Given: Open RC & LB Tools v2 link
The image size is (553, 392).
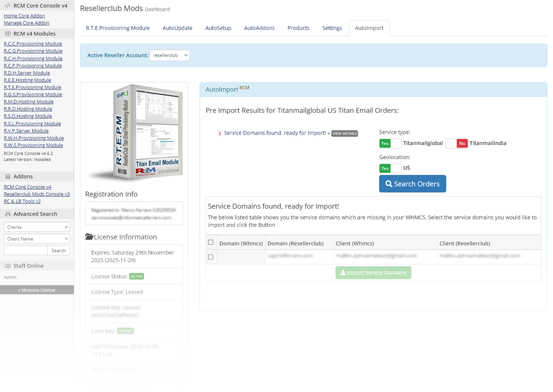Looking at the screenshot, I should tap(22, 201).
